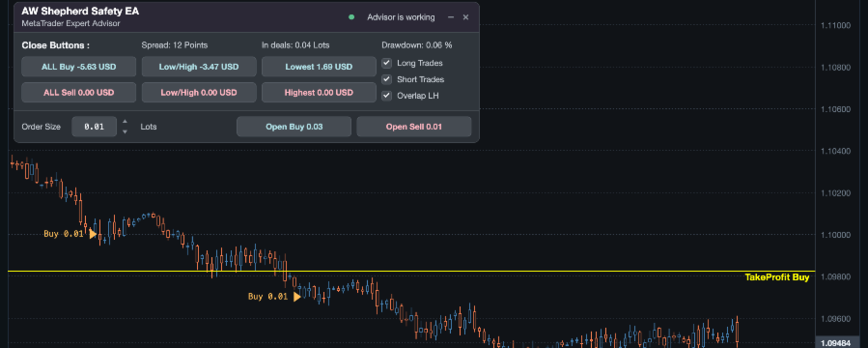Click the 1.11000 price axis label

tap(835, 25)
